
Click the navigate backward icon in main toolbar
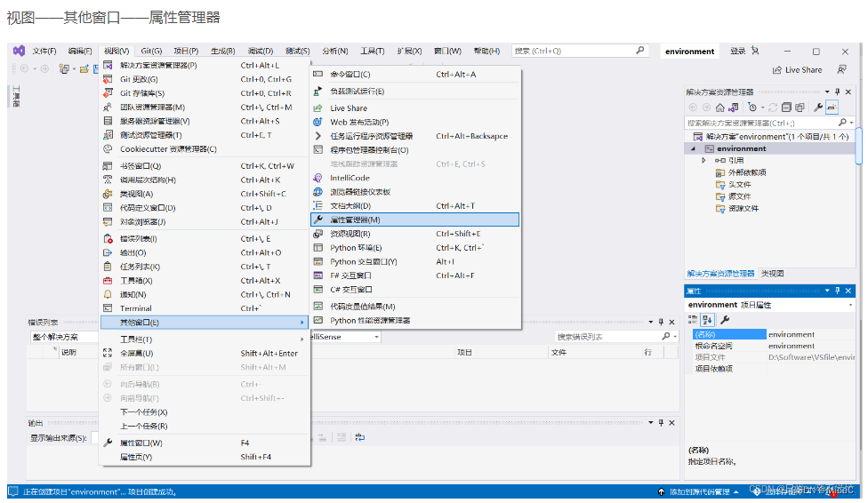click(x=24, y=68)
